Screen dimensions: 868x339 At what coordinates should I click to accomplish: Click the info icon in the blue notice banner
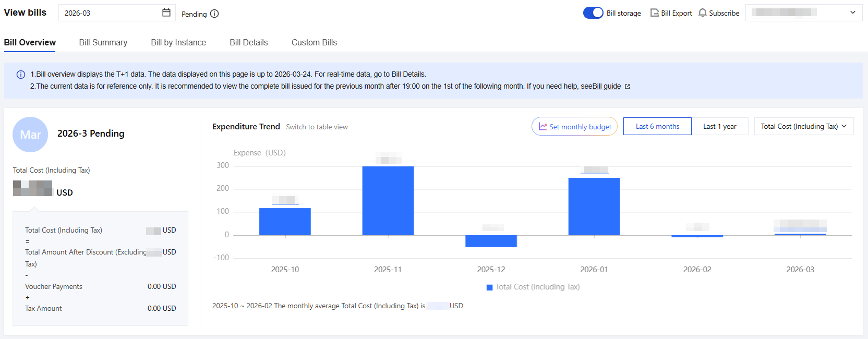tap(21, 75)
